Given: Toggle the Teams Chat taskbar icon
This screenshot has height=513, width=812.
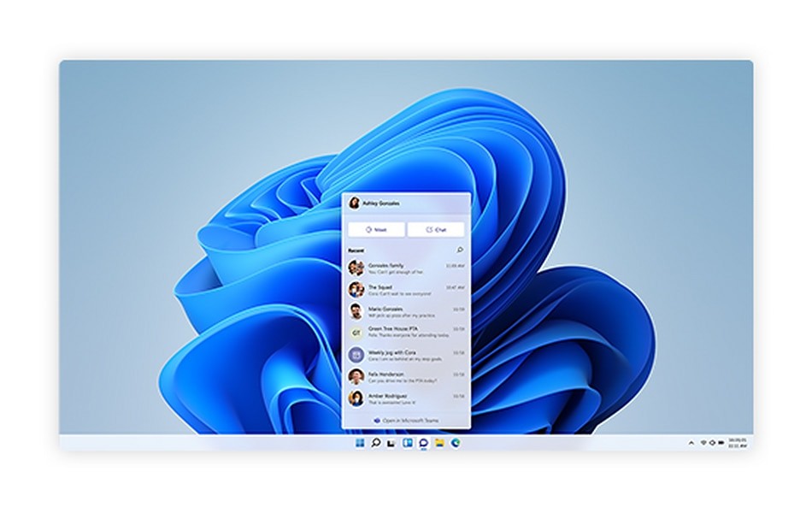Looking at the screenshot, I should 423,443.
